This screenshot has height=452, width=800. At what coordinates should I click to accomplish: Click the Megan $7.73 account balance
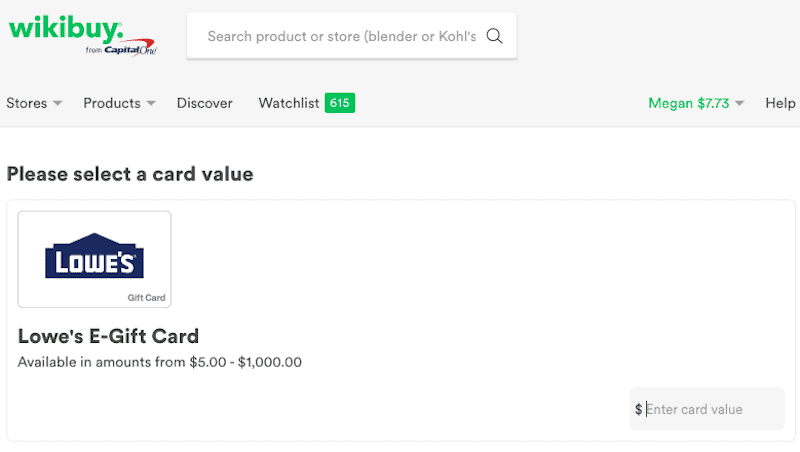(x=688, y=103)
